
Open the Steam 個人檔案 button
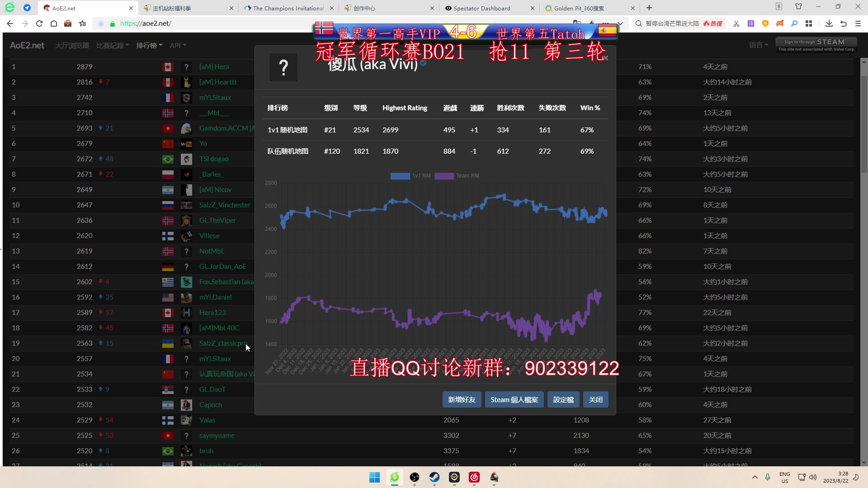514,399
